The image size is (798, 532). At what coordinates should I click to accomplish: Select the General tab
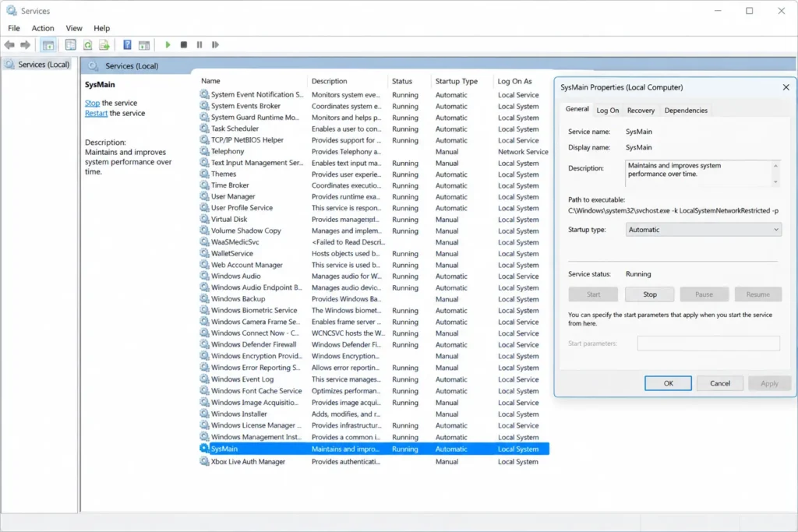pos(577,109)
